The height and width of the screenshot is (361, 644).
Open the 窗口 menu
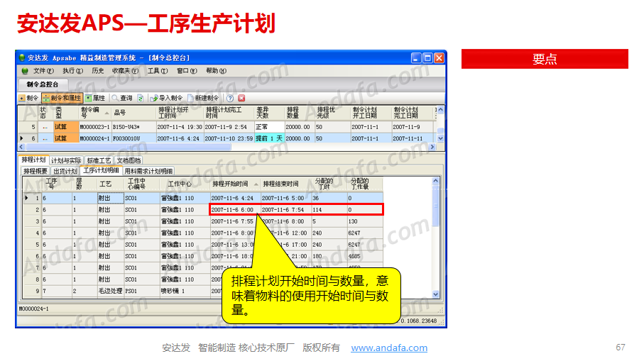[187, 71]
